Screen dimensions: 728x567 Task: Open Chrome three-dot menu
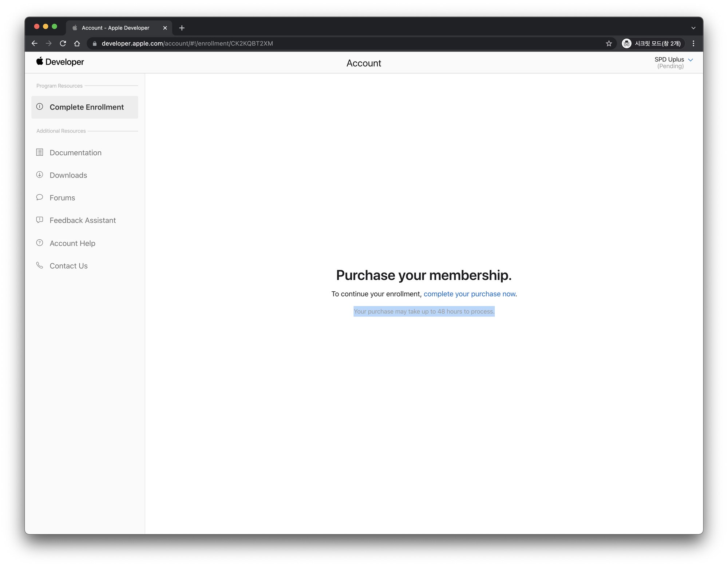tap(693, 44)
